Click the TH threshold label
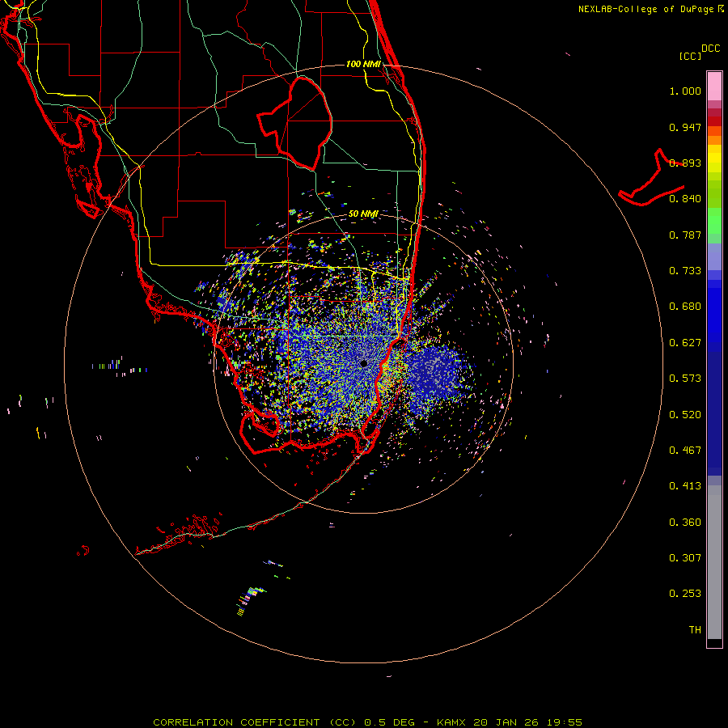The height and width of the screenshot is (728, 728). tap(695, 630)
